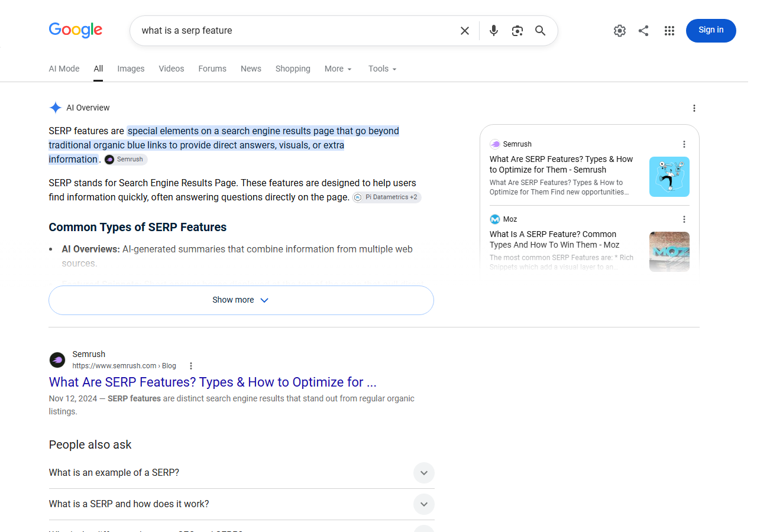Open the More dropdown in search tabs
This screenshot has height=532, width=757.
pos(338,69)
